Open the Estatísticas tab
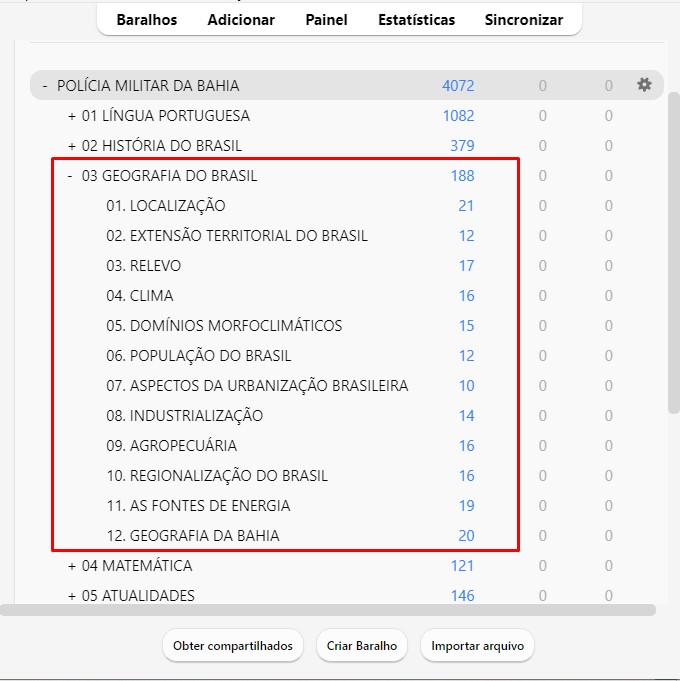 click(x=416, y=20)
